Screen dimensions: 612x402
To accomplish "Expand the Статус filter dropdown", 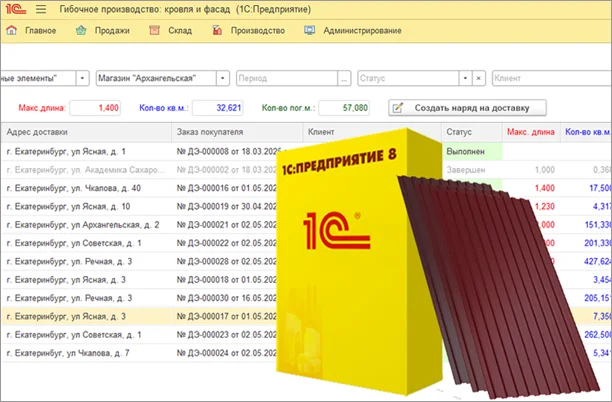I will pyautogui.click(x=465, y=78).
